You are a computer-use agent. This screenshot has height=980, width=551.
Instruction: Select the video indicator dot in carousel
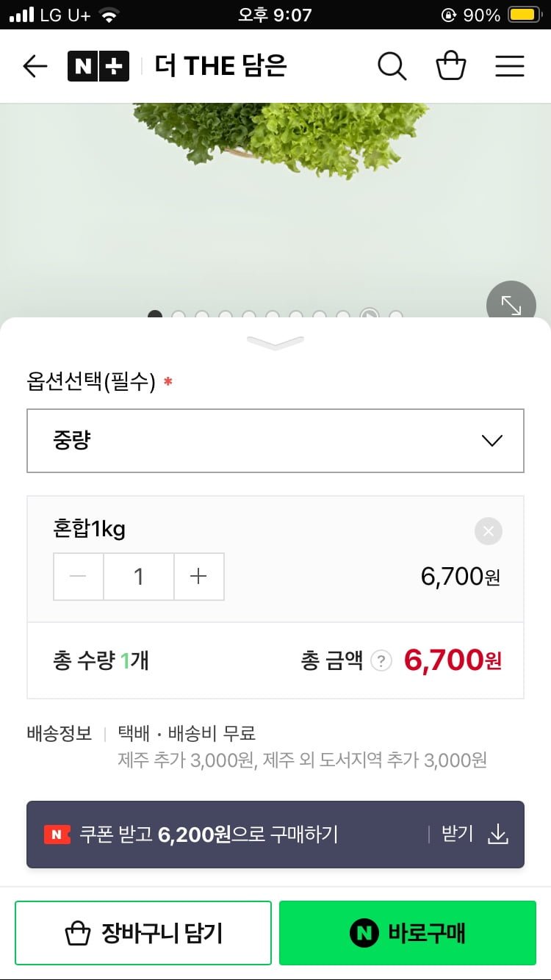click(x=369, y=316)
